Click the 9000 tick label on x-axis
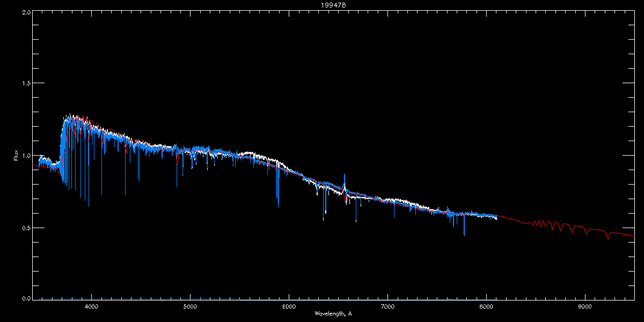 (585, 308)
